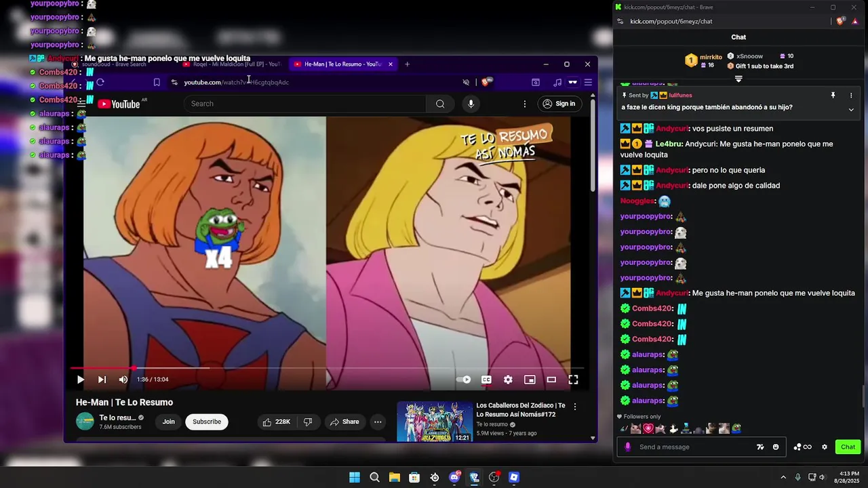868x488 pixels.
Task: Click the green Chat send button
Action: [x=848, y=447]
